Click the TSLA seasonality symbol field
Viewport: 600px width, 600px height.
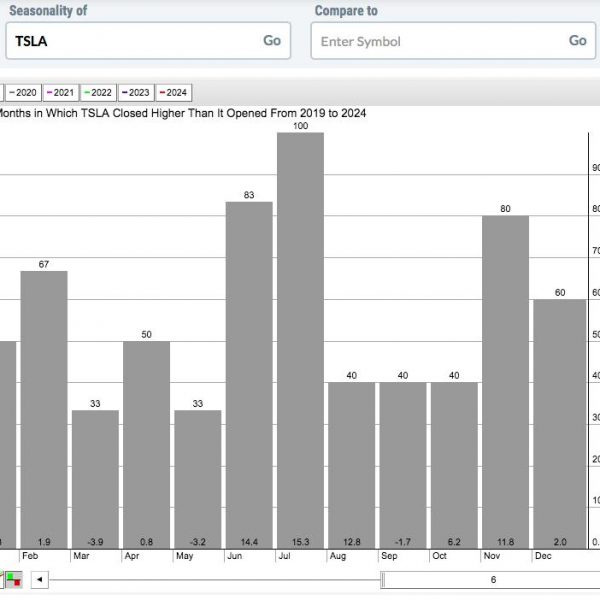[x=148, y=41]
